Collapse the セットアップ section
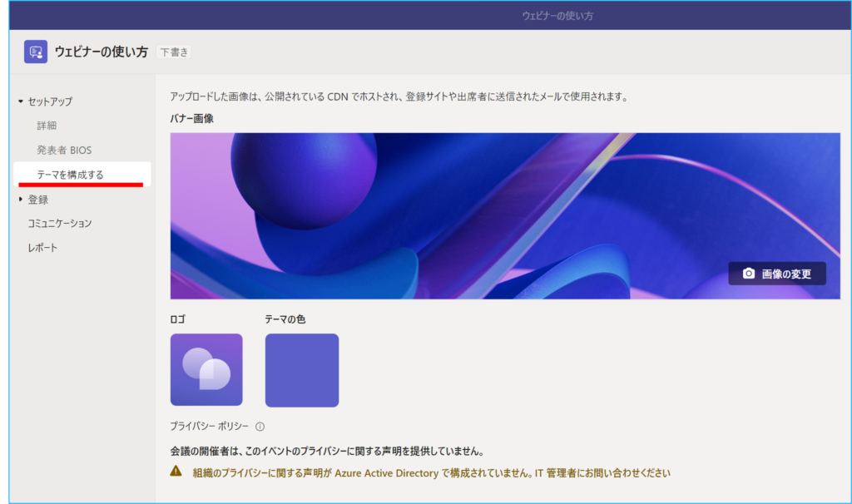This screenshot has height=504, width=852. [21, 101]
